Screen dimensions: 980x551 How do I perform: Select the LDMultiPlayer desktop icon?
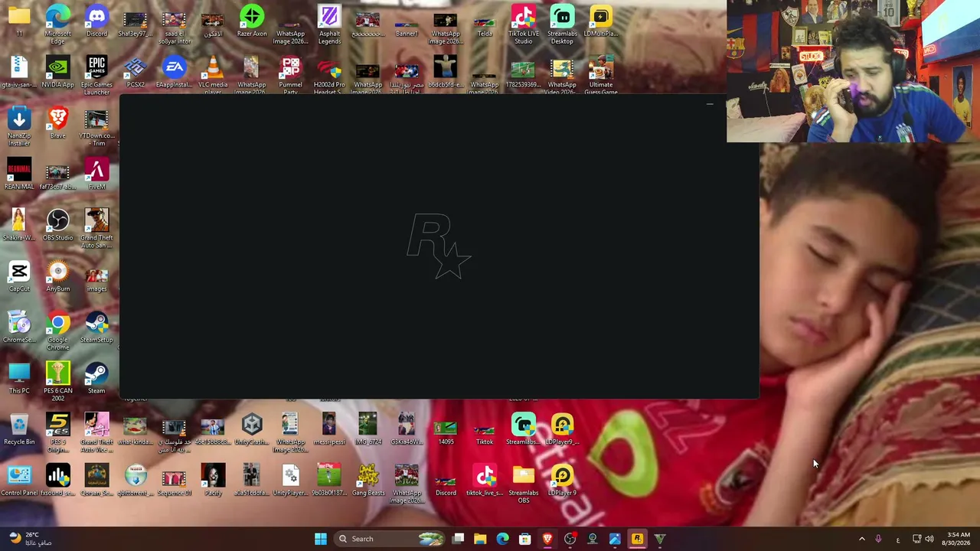click(601, 21)
